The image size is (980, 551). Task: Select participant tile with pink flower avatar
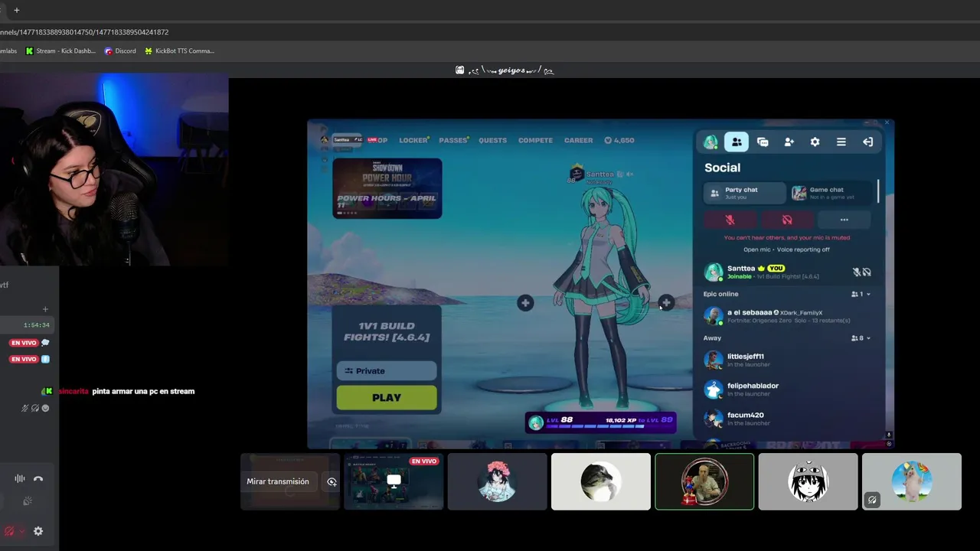(x=498, y=481)
